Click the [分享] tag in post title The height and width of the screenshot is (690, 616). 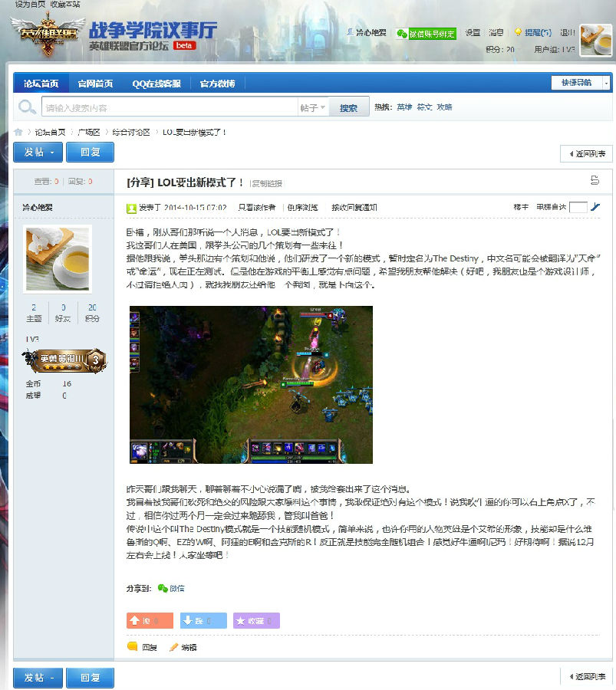(x=140, y=182)
